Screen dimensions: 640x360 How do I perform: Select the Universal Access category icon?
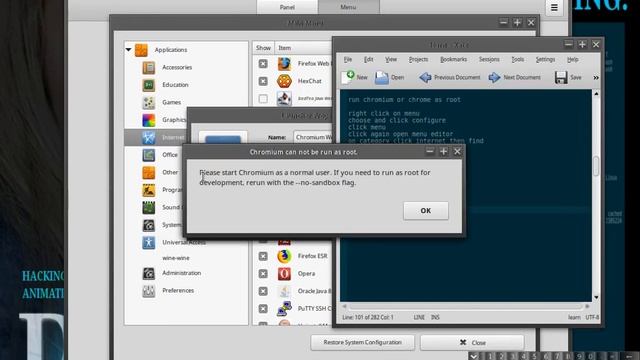[149, 243]
